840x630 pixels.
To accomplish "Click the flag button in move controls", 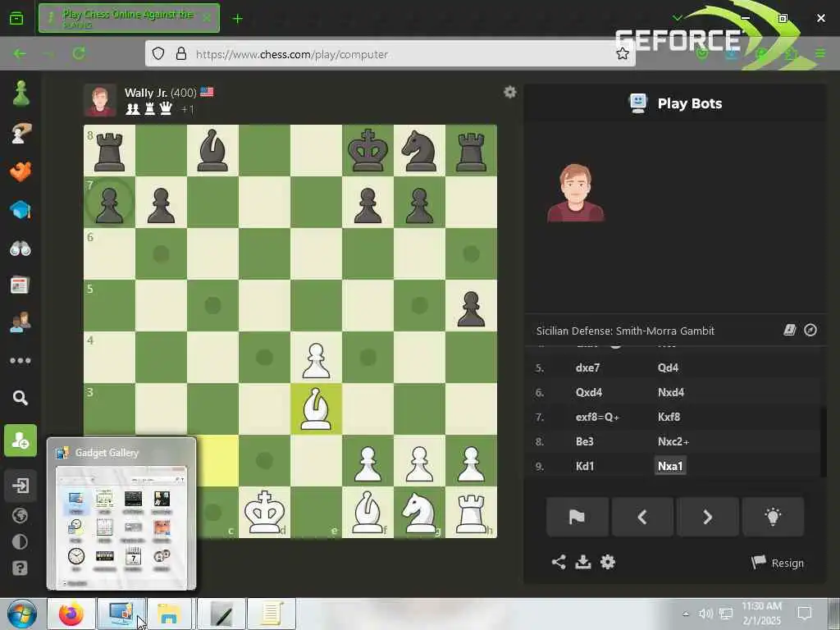I will pyautogui.click(x=577, y=517).
